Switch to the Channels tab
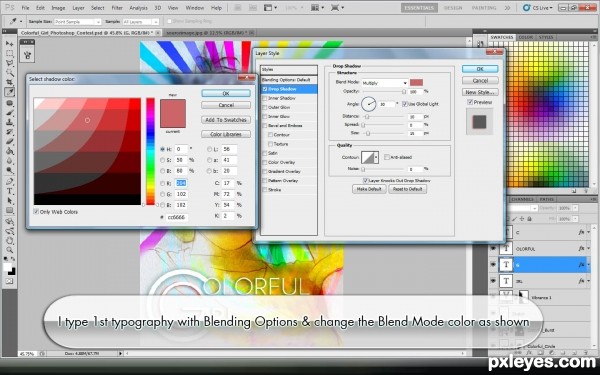This screenshot has width=600, height=375. coord(522,199)
